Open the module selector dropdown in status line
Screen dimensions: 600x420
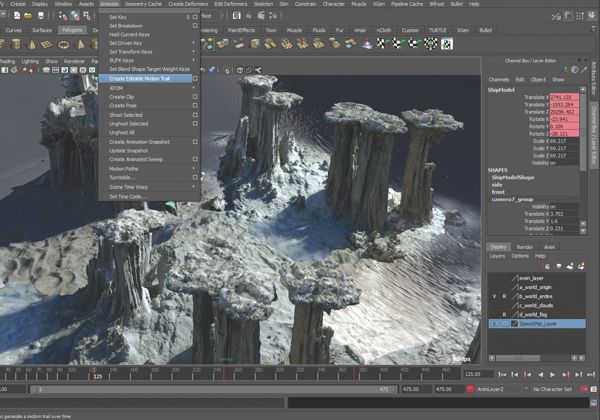click(x=3, y=16)
